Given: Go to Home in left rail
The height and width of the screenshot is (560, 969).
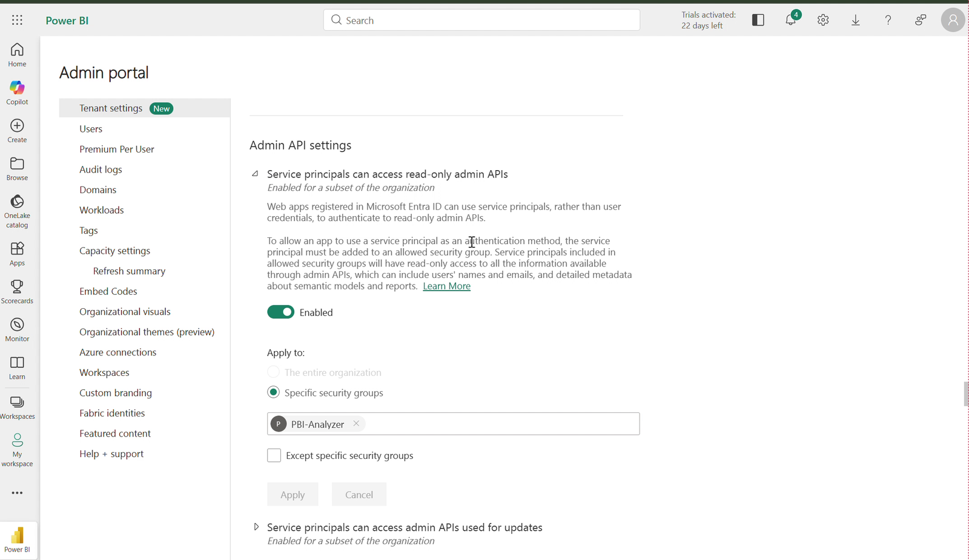Looking at the screenshot, I should (17, 54).
